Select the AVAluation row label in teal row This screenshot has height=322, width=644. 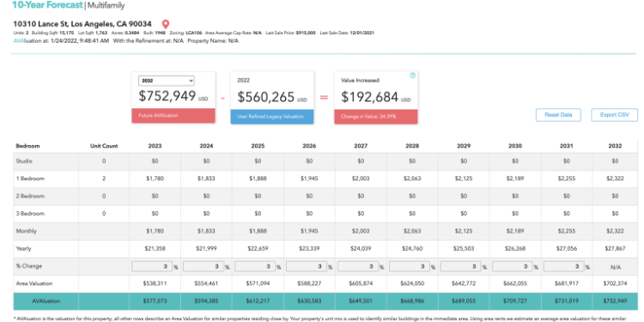pyautogui.click(x=46, y=301)
